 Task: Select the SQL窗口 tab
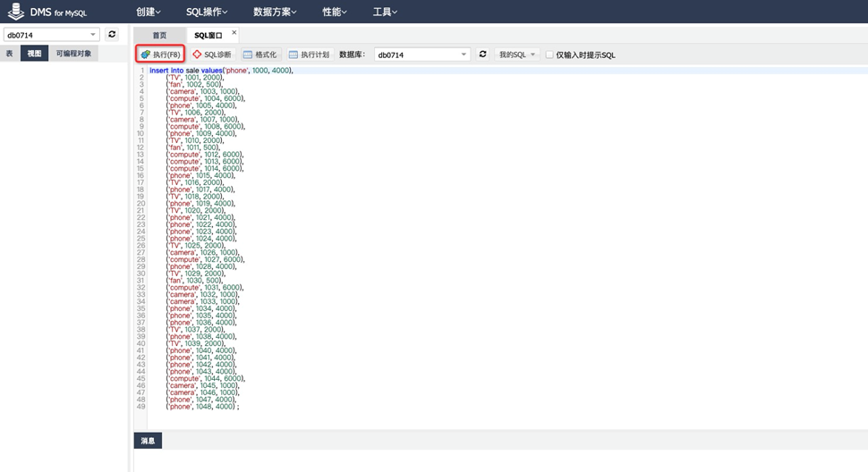pyautogui.click(x=208, y=36)
